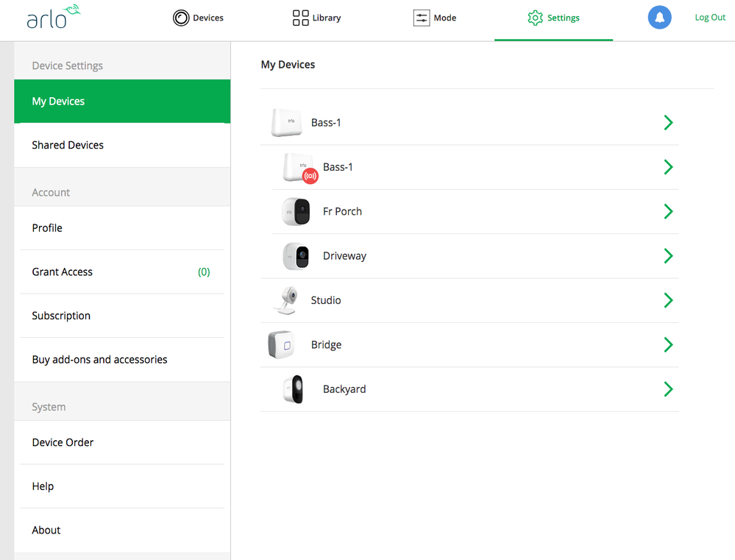The height and width of the screenshot is (560, 735).
Task: Click the Backyard device name
Action: coord(344,390)
